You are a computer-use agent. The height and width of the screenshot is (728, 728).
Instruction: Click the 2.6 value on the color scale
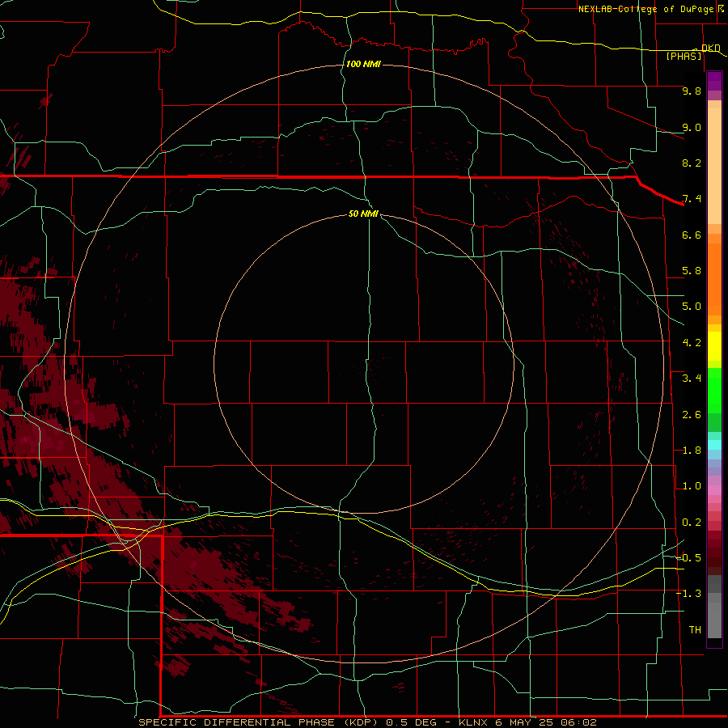coord(692,415)
